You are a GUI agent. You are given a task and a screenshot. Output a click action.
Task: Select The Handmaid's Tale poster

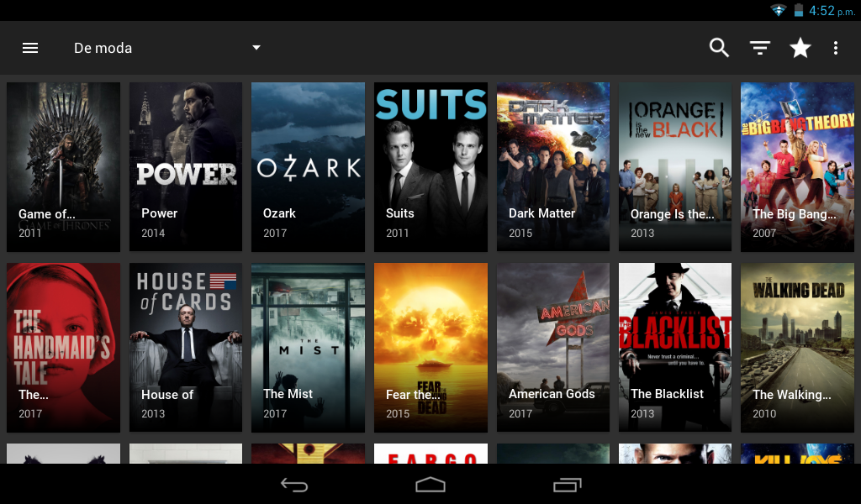[x=63, y=347]
